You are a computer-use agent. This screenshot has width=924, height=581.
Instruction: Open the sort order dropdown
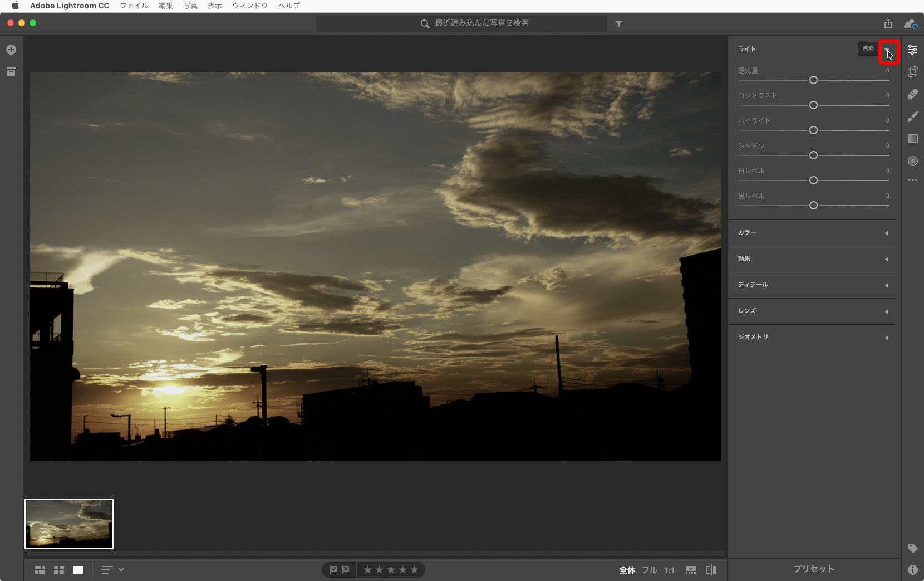[112, 570]
